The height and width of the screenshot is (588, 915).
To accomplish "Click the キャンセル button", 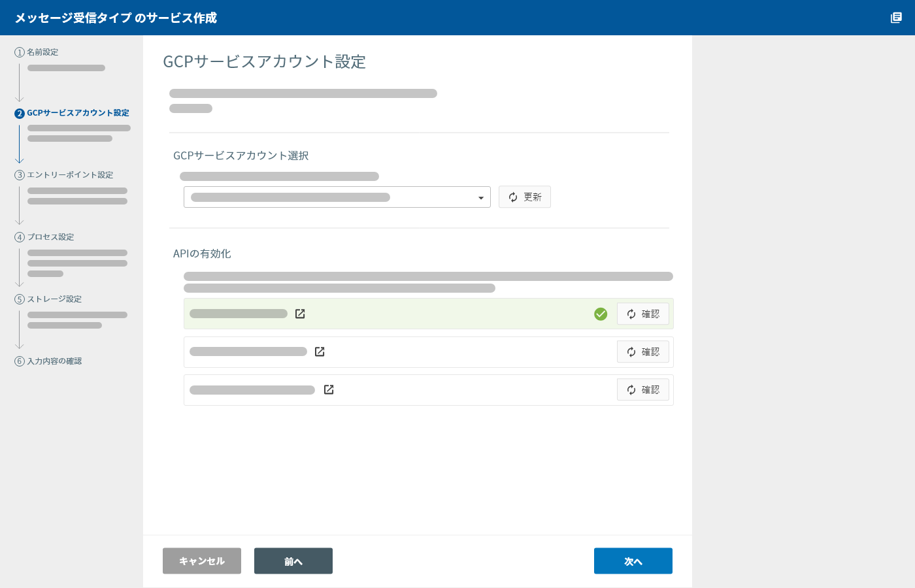I will 202,561.
